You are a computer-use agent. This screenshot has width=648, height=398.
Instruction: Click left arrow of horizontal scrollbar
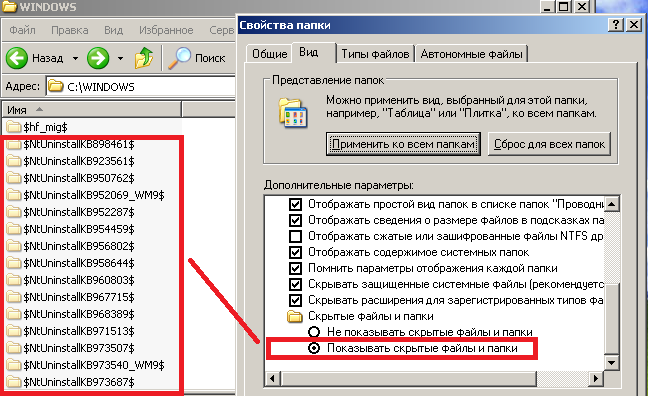(x=272, y=378)
